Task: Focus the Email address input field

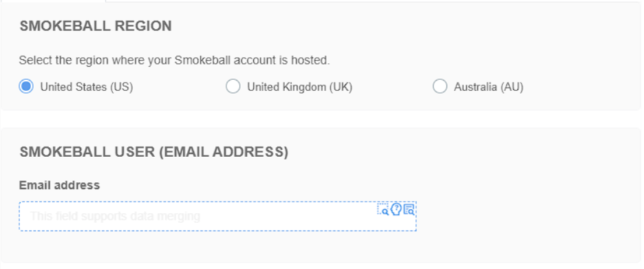Action: pos(217,216)
